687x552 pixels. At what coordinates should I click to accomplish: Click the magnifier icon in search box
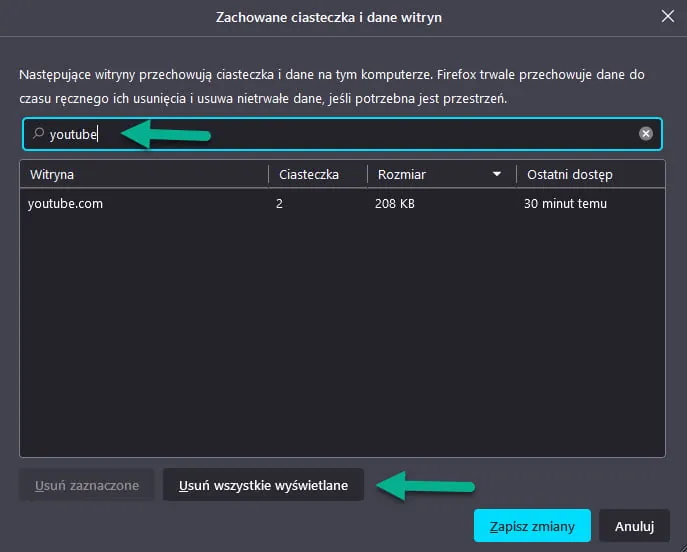pyautogui.click(x=39, y=133)
